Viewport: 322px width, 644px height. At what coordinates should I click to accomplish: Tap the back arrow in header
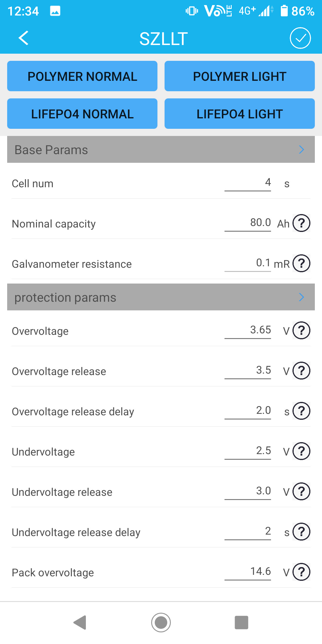[24, 38]
